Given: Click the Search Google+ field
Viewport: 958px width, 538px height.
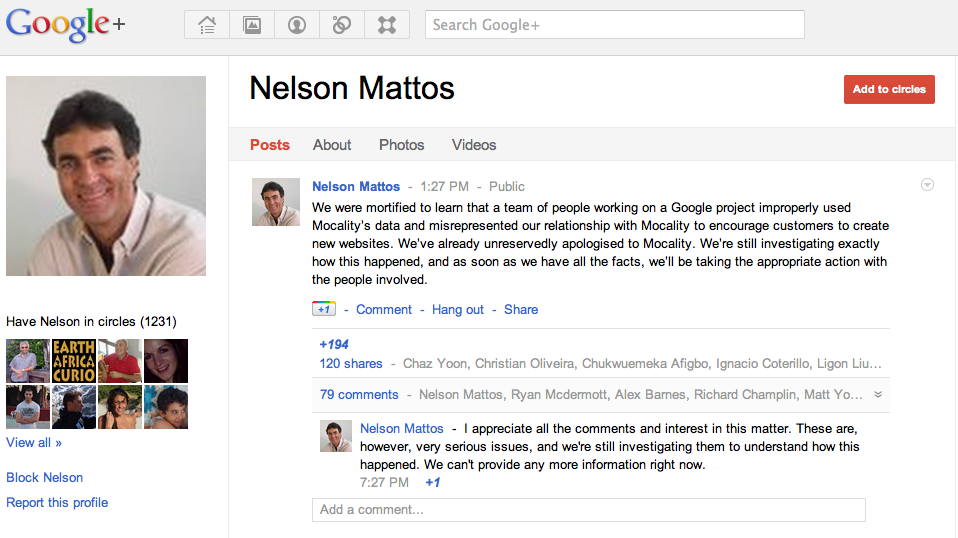Looking at the screenshot, I should 614,25.
